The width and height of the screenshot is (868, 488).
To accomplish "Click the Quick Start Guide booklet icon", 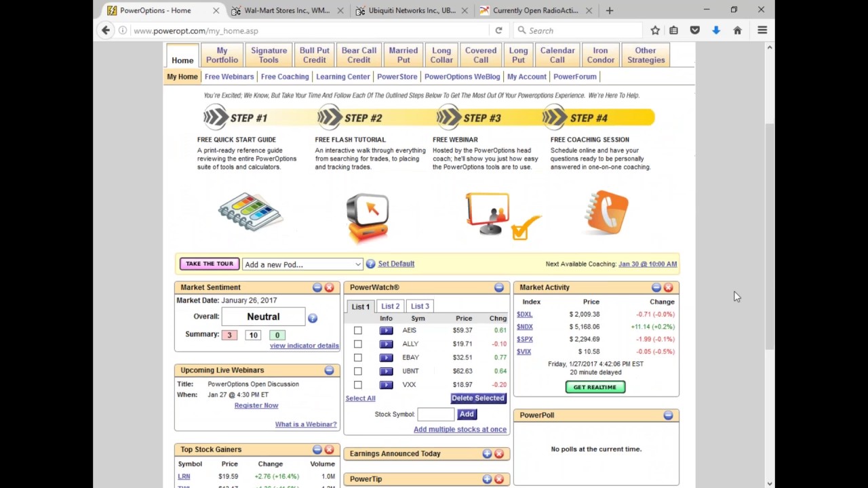I will [x=250, y=212].
